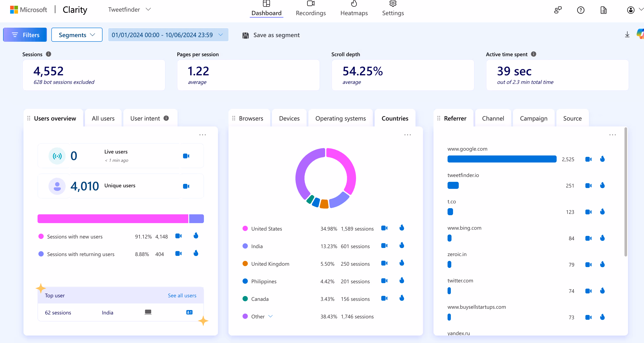Click Sessions info icon
Screen dimensions: 644x343
pos(49,54)
